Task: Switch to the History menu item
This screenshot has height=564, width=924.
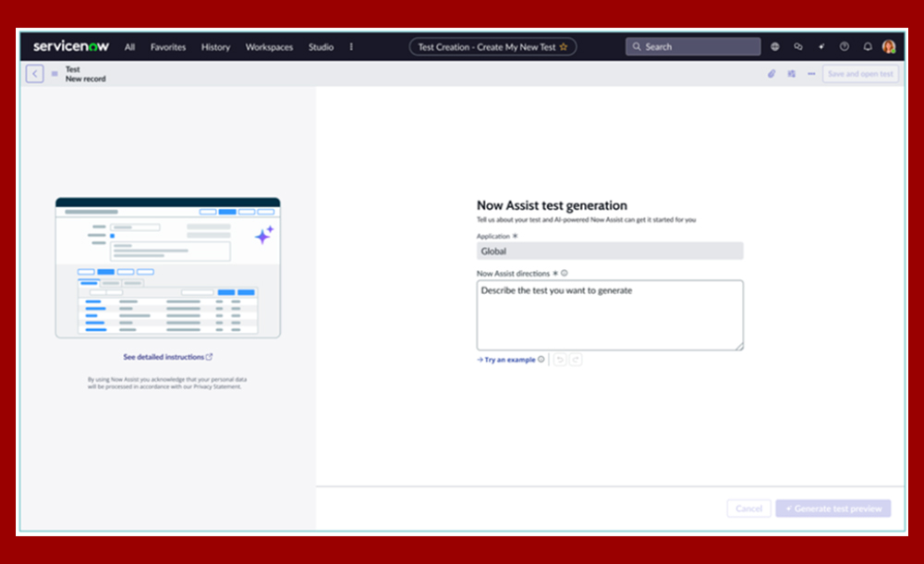Action: pyautogui.click(x=215, y=46)
